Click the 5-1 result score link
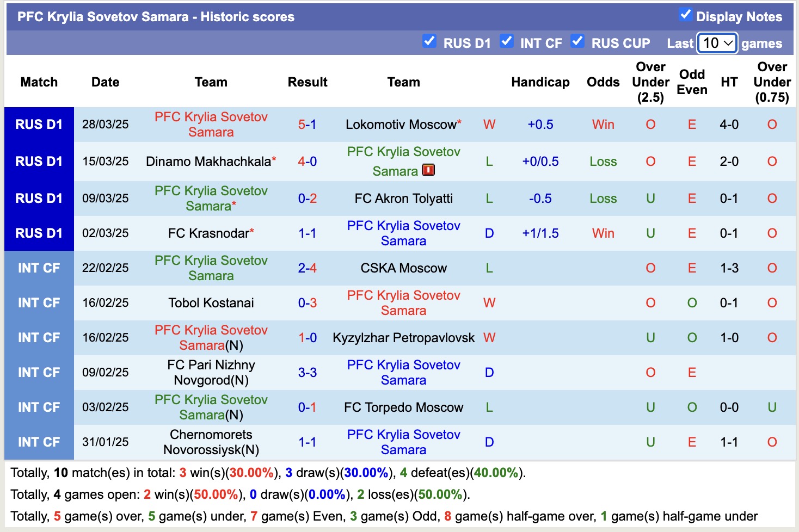Image resolution: width=799 pixels, height=532 pixels. [x=307, y=125]
